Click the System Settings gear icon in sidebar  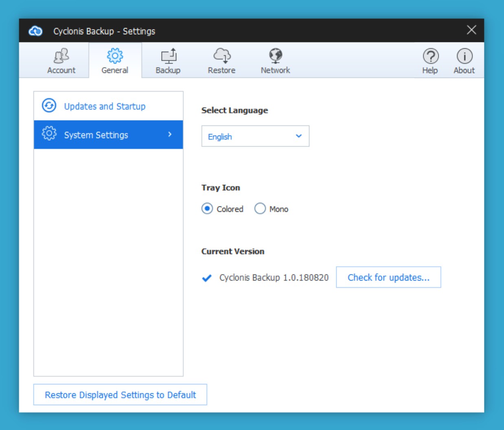click(x=49, y=134)
